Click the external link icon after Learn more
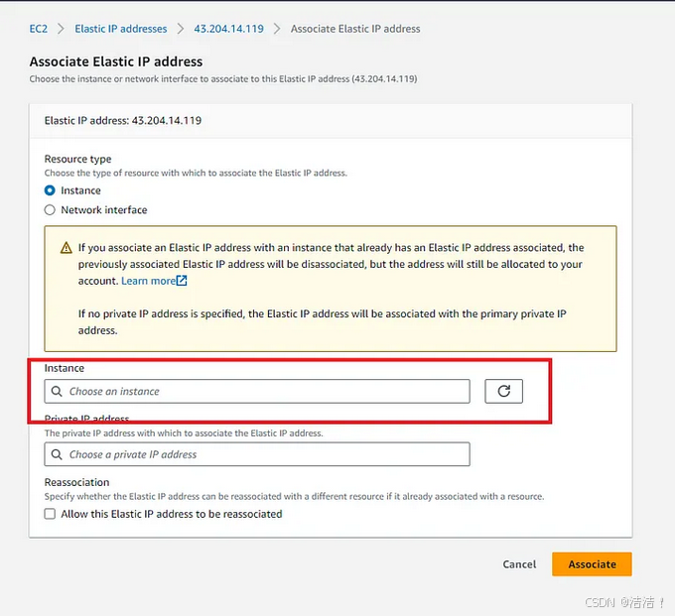 tap(182, 281)
